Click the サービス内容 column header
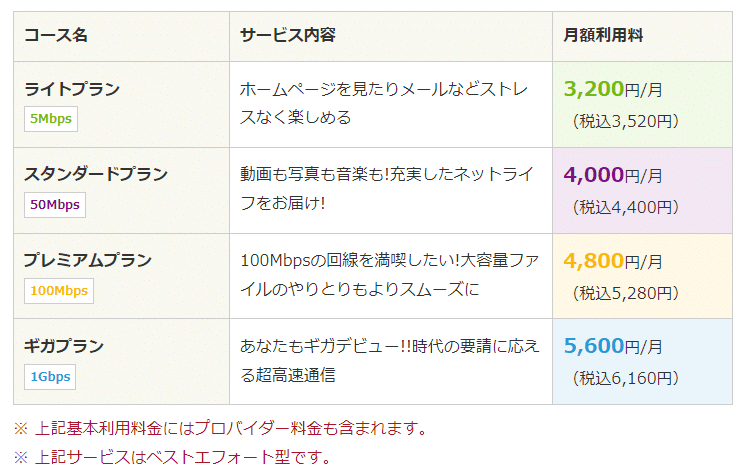This screenshot has width=750, height=474. point(288,35)
